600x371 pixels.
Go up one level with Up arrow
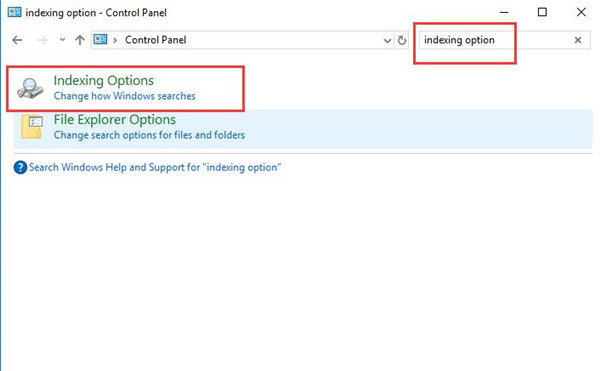click(80, 40)
